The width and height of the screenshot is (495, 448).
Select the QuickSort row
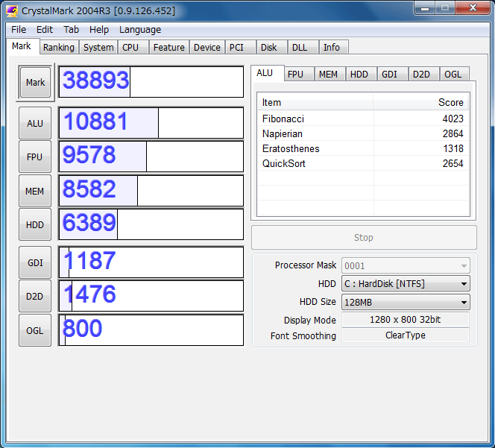[363, 163]
